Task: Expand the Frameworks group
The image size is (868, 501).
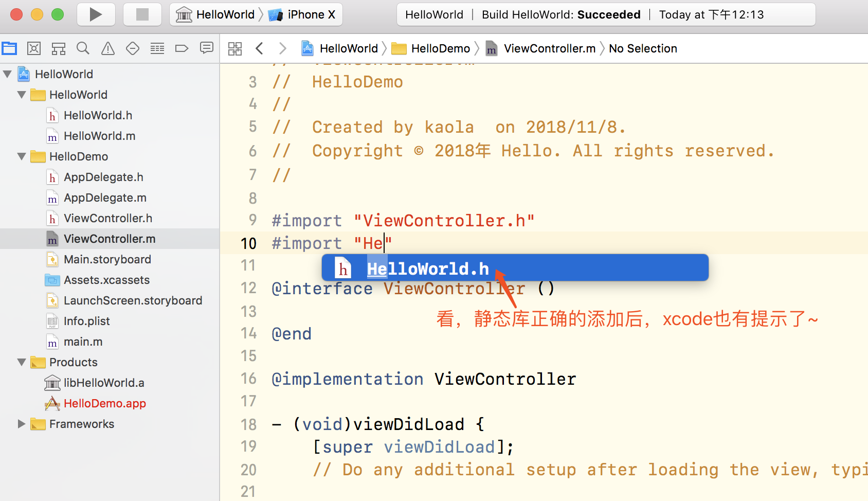Action: pyautogui.click(x=22, y=424)
